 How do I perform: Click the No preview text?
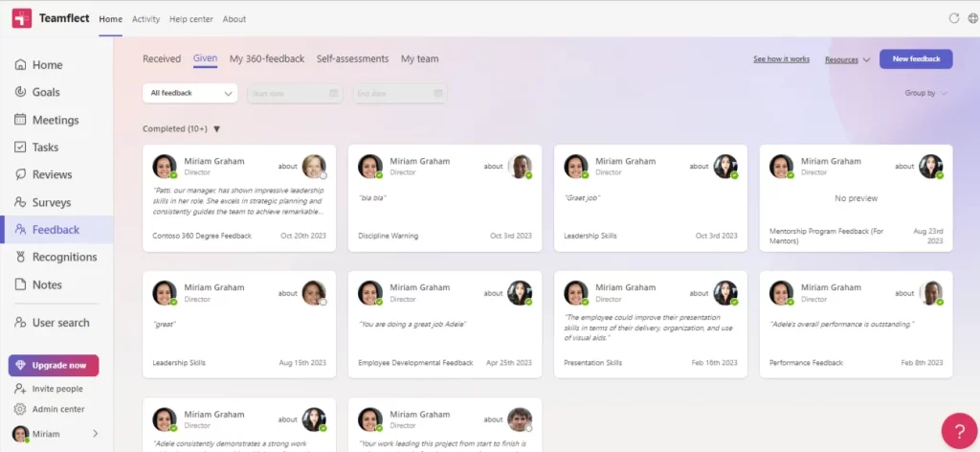[857, 198]
